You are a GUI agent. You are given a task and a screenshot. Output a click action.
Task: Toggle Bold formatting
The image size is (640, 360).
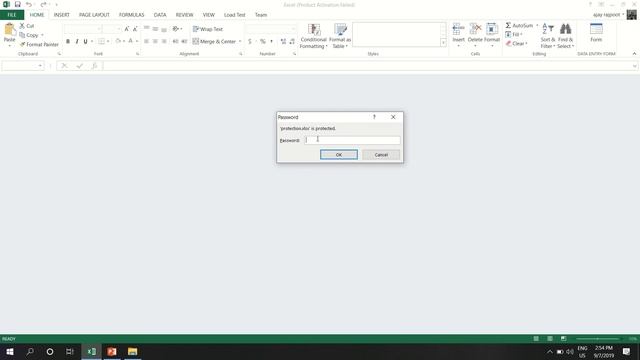tap(68, 41)
